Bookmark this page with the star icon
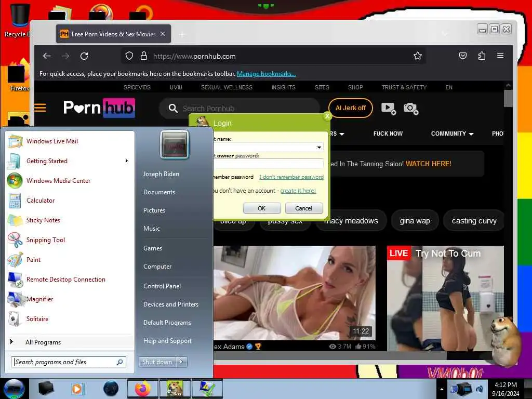 tap(417, 56)
